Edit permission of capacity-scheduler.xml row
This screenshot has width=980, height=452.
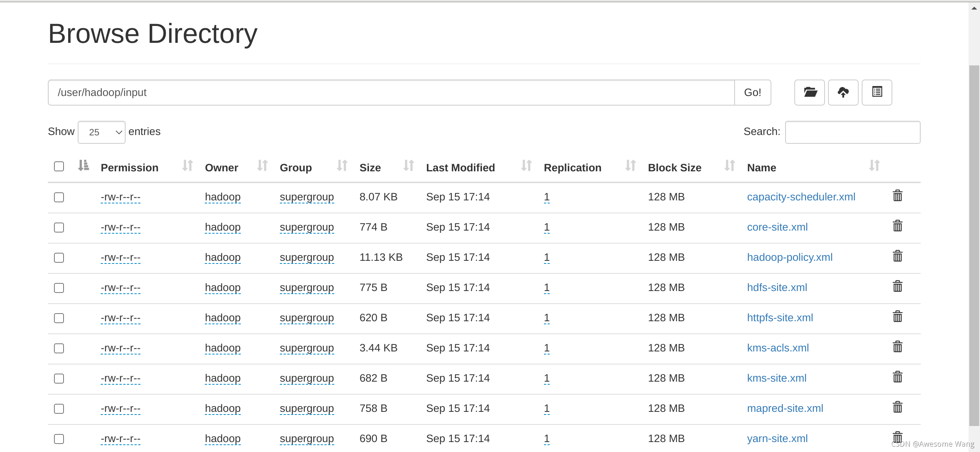121,197
